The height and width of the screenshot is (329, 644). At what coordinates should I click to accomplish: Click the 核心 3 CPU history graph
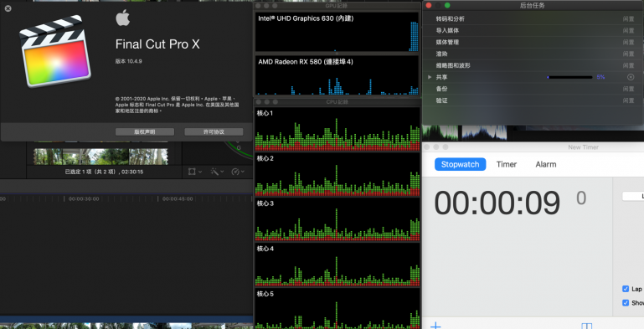[337, 219]
